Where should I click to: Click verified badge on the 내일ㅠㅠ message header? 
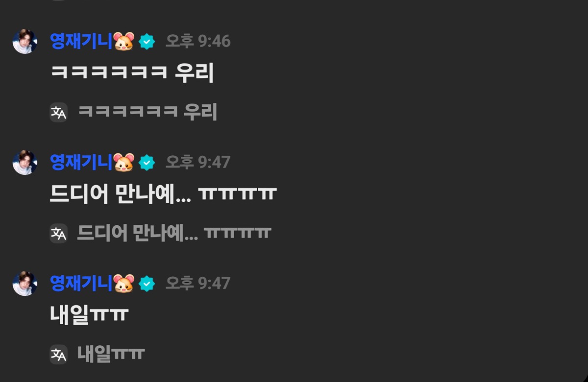[x=147, y=284]
